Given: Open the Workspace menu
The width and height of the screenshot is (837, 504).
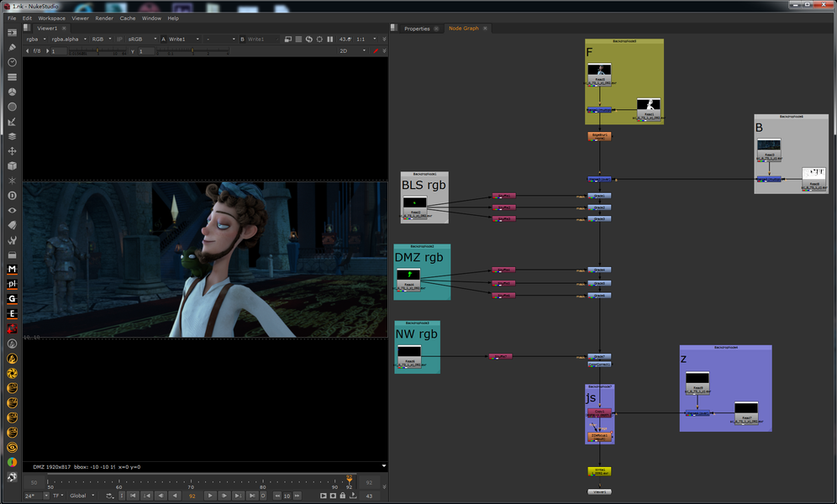Looking at the screenshot, I should (52, 18).
